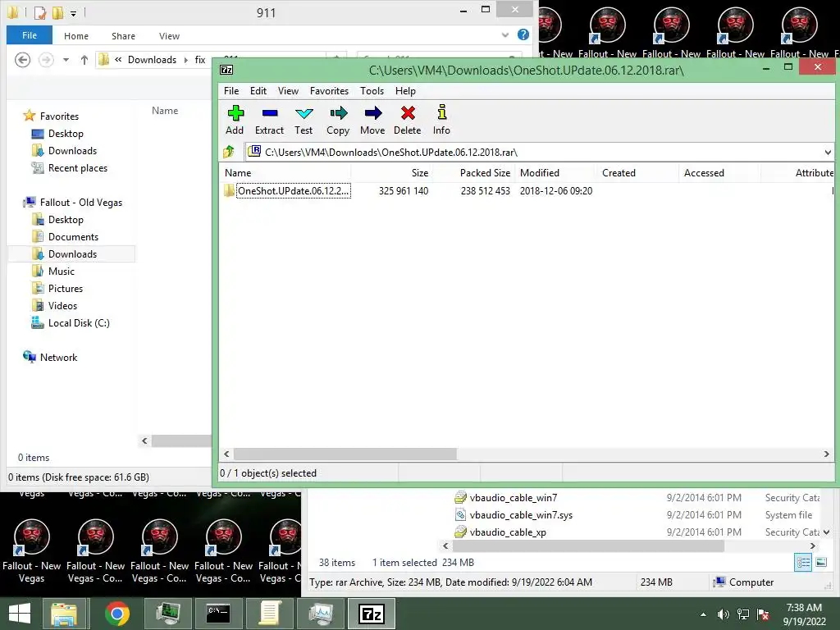The width and height of the screenshot is (840, 630).
Task: Open the 7-Zip Help menu
Action: pyautogui.click(x=405, y=91)
